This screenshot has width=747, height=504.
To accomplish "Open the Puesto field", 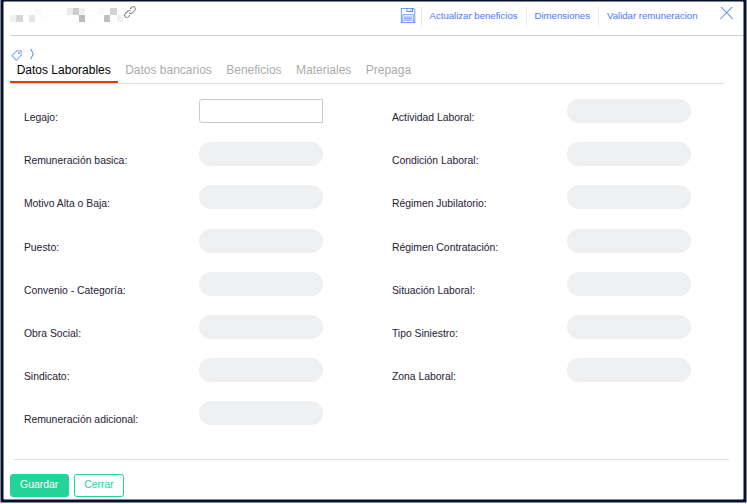I will click(261, 241).
